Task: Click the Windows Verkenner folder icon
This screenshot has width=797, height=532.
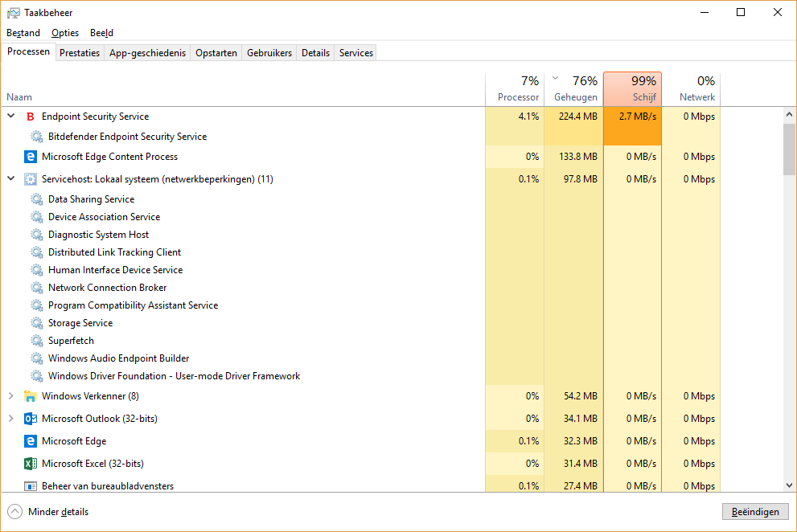Action: [31, 396]
